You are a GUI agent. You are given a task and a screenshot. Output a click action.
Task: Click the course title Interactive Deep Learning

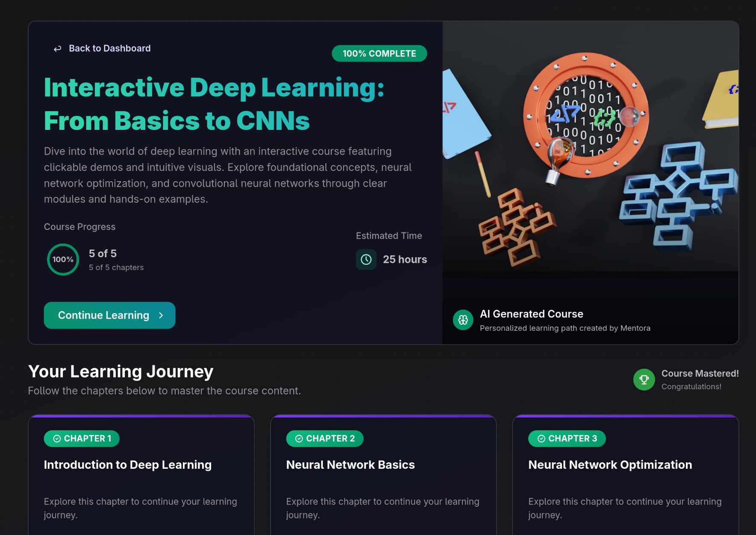[214, 104]
